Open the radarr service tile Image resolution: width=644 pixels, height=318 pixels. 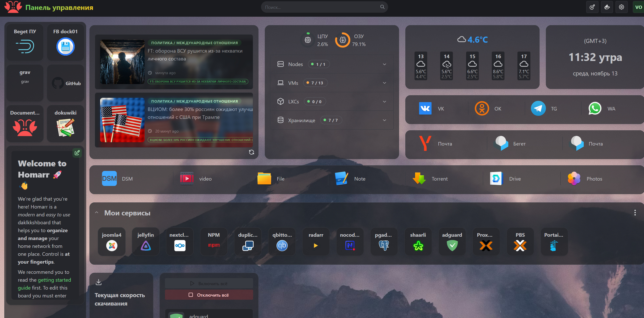[x=316, y=242]
